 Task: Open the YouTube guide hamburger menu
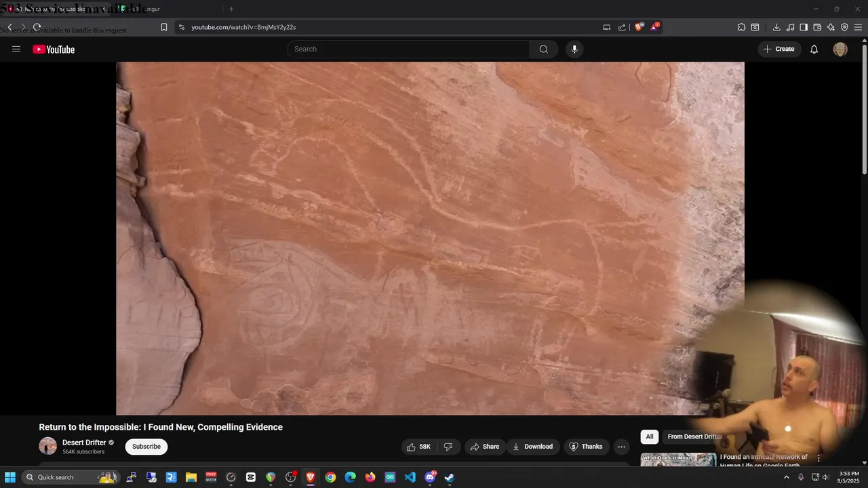point(16,49)
